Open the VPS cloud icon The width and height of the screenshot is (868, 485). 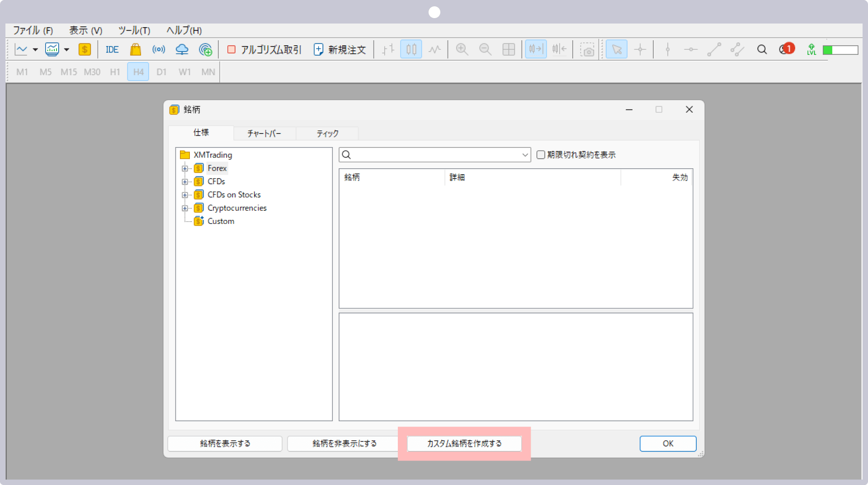(x=182, y=49)
